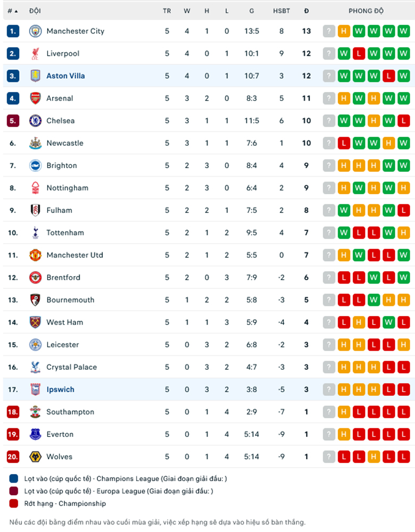Click the ĐỘI column header
This screenshot has width=415, height=532.
tap(35, 11)
